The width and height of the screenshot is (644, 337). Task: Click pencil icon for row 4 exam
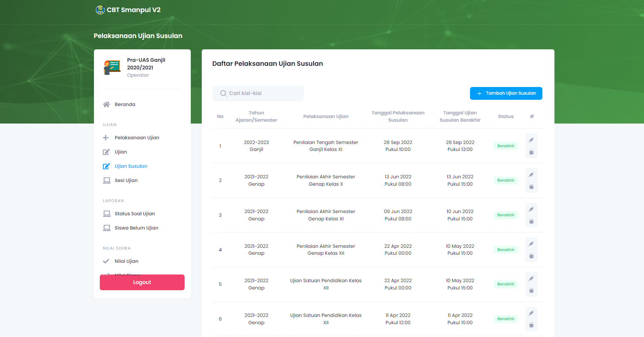531,244
